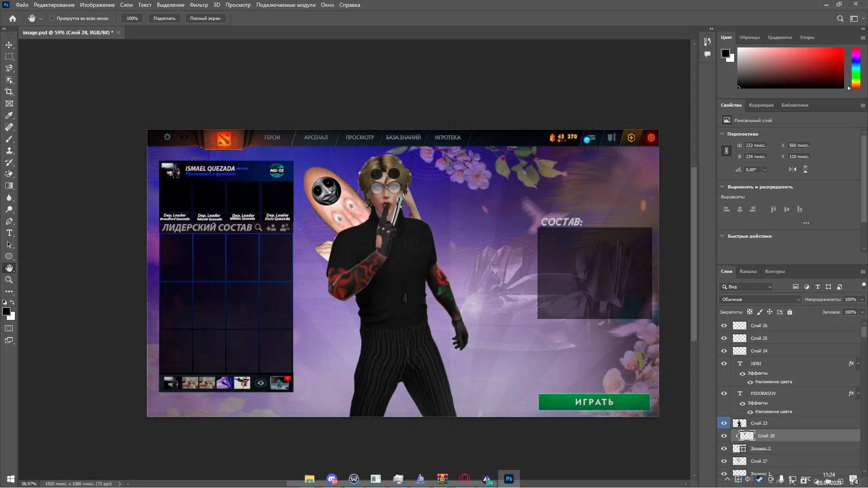This screenshot has width=868, height=488.
Task: Collapse 'Выровнять и распределить' section
Action: (722, 187)
